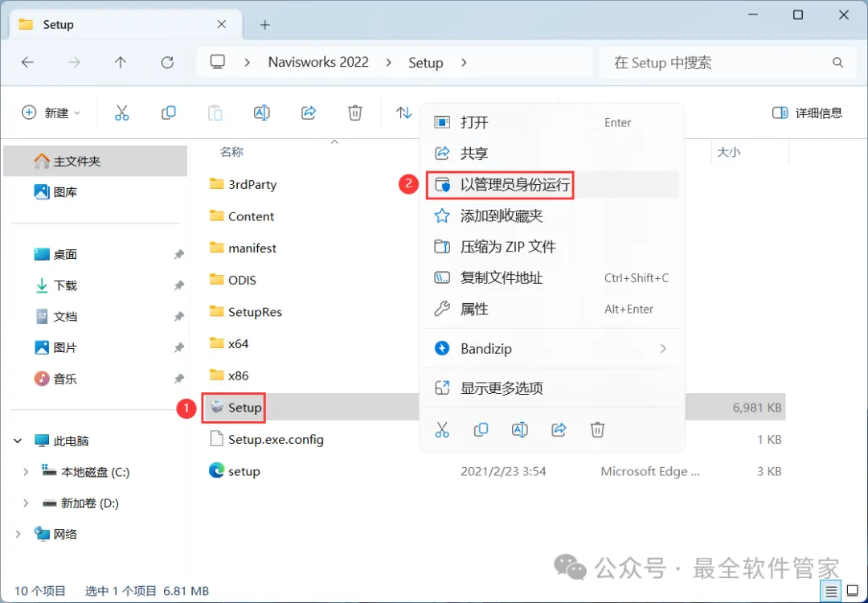Select the Content folder
Viewport: 868px width, 603px height.
(x=242, y=216)
